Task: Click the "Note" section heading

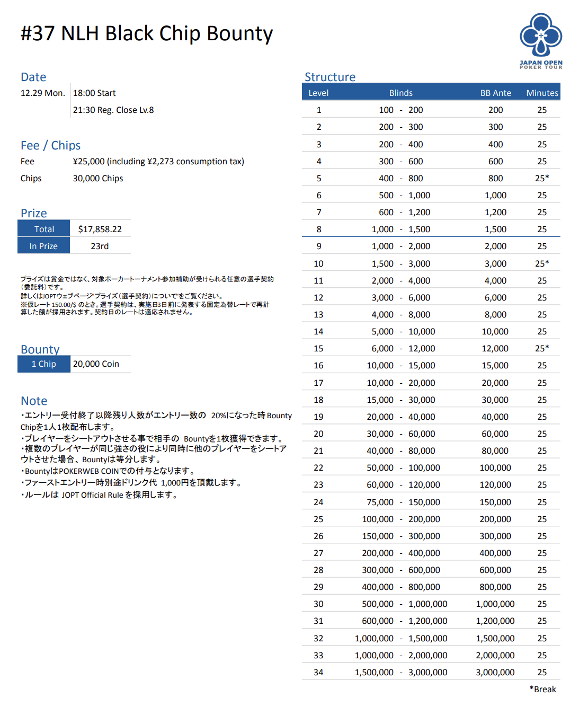Action: click(34, 401)
